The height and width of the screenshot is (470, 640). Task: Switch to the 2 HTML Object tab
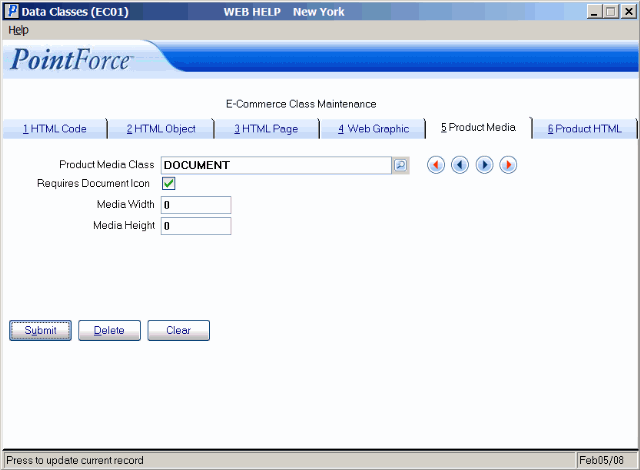(161, 129)
